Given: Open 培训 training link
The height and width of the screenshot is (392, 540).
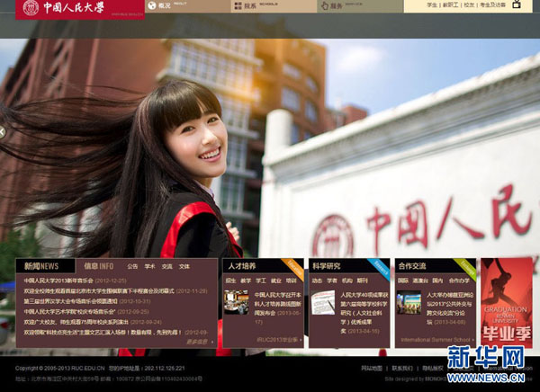Looking at the screenshot, I should pyautogui.click(x=291, y=281).
